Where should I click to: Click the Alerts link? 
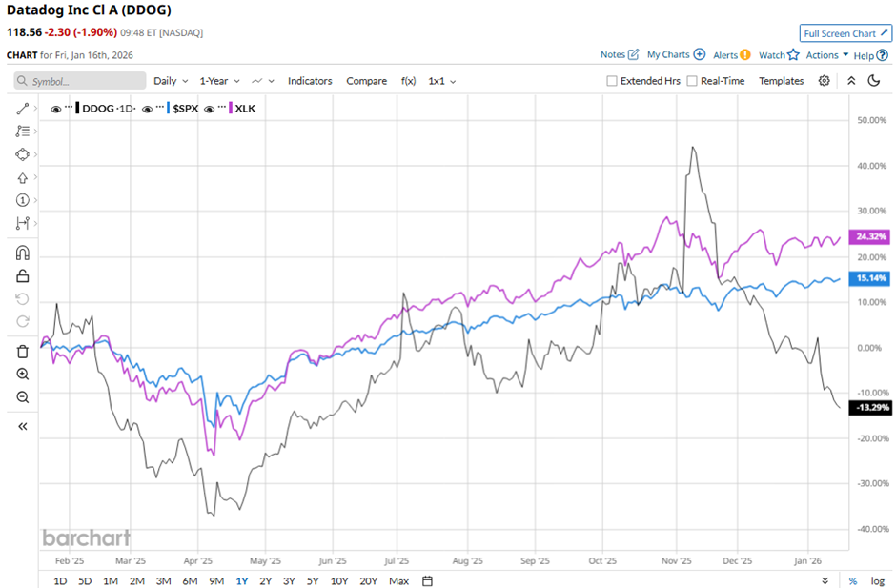click(x=725, y=55)
